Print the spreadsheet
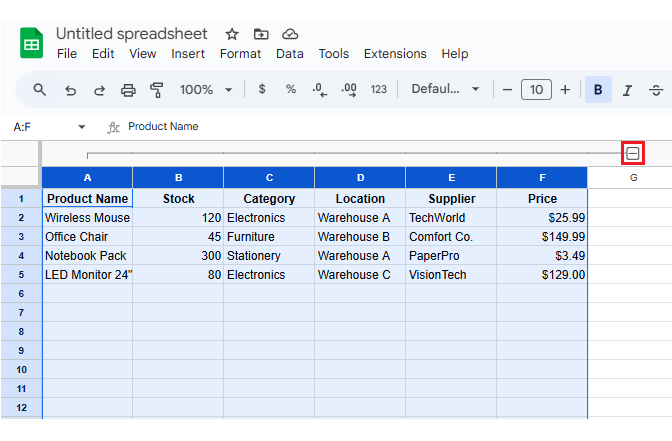 point(128,90)
